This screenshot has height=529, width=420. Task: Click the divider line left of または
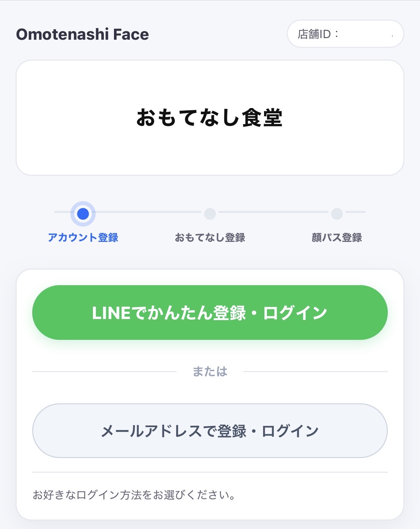point(104,371)
